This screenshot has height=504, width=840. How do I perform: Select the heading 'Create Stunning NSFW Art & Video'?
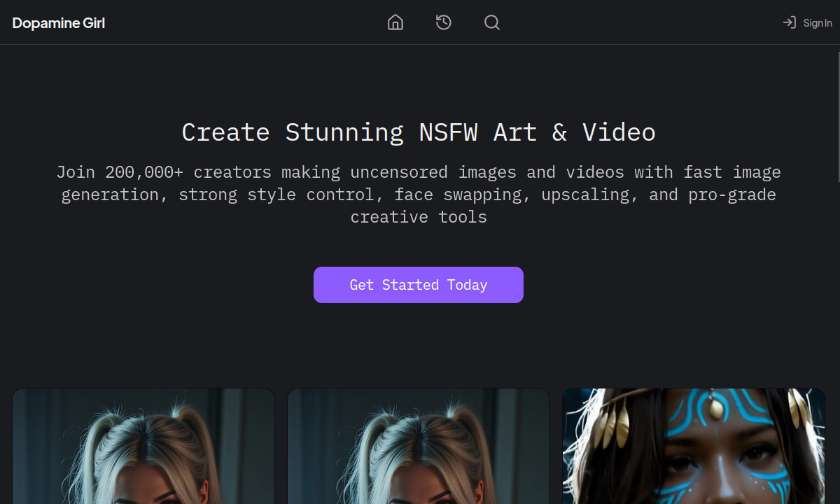(419, 132)
